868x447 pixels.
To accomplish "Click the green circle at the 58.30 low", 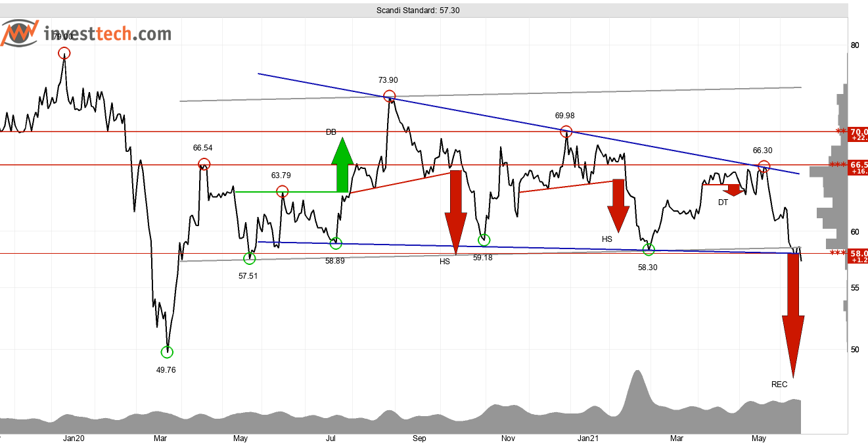I will (x=649, y=249).
